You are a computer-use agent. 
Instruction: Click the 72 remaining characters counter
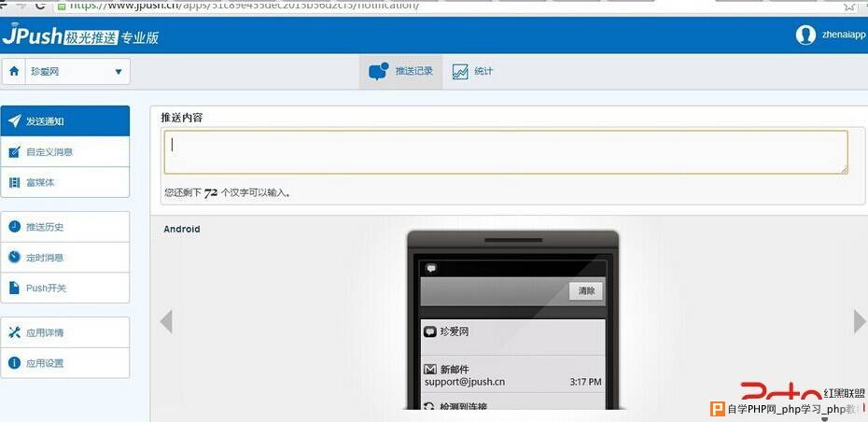(211, 193)
